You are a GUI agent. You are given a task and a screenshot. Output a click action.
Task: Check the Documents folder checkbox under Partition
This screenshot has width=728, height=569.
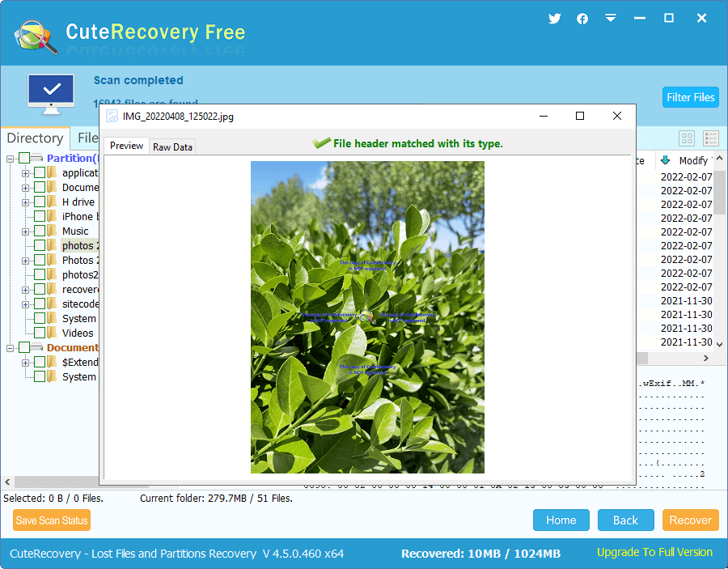tap(40, 187)
